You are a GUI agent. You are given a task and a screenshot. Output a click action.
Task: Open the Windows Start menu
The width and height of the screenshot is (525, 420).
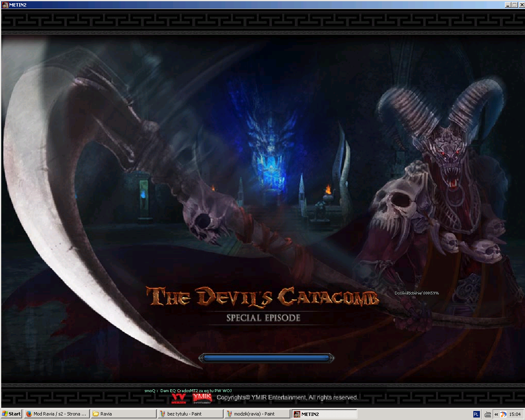(11, 414)
